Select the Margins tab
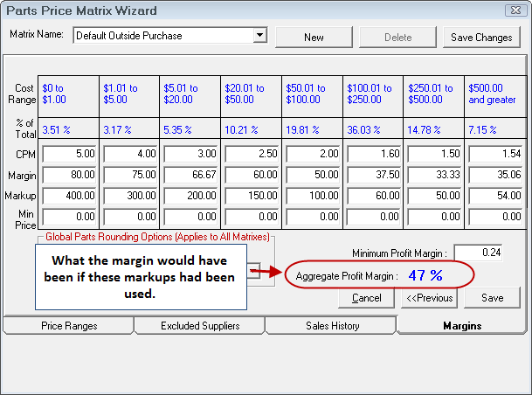Screen dimensions: 532x395 pyautogui.click(x=462, y=326)
